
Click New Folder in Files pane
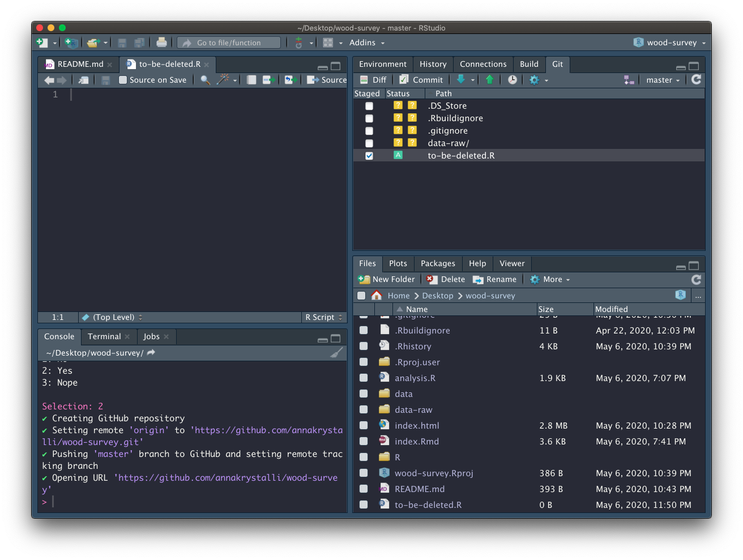(387, 279)
